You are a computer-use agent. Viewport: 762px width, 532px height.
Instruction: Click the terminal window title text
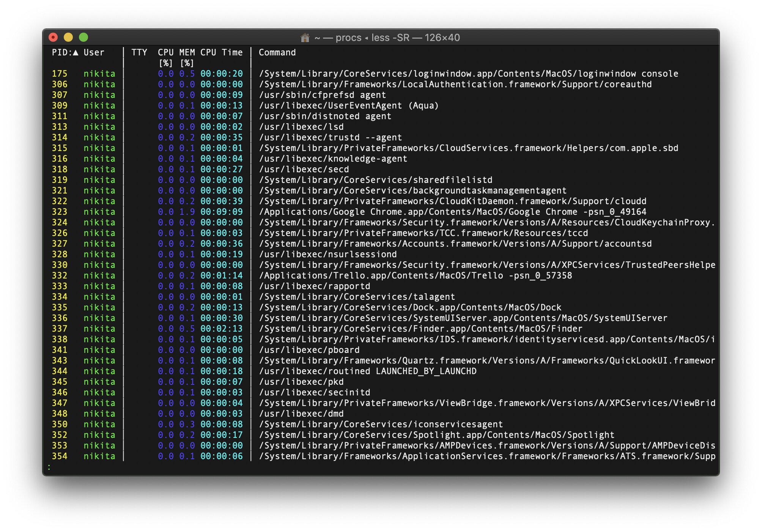pyautogui.click(x=387, y=38)
